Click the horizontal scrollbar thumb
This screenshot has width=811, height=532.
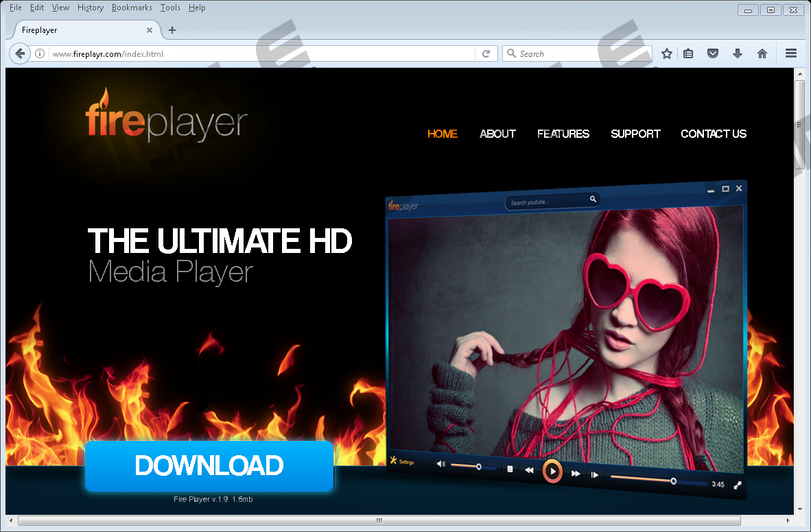(379, 520)
